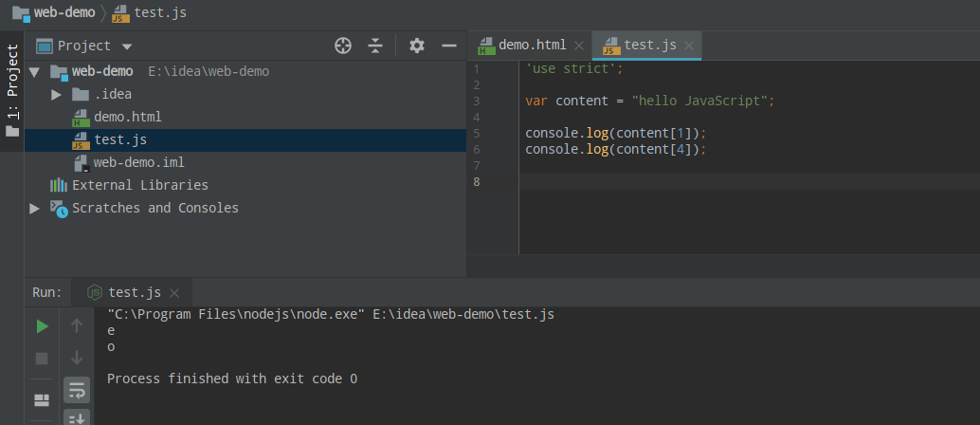Click restore layout icon in Run panel
This screenshot has height=425, width=980.
(42, 399)
